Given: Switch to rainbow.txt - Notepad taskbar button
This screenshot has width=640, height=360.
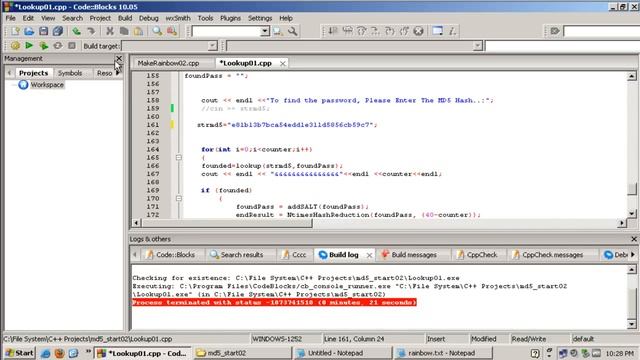Looking at the screenshot, I should click(443, 353).
